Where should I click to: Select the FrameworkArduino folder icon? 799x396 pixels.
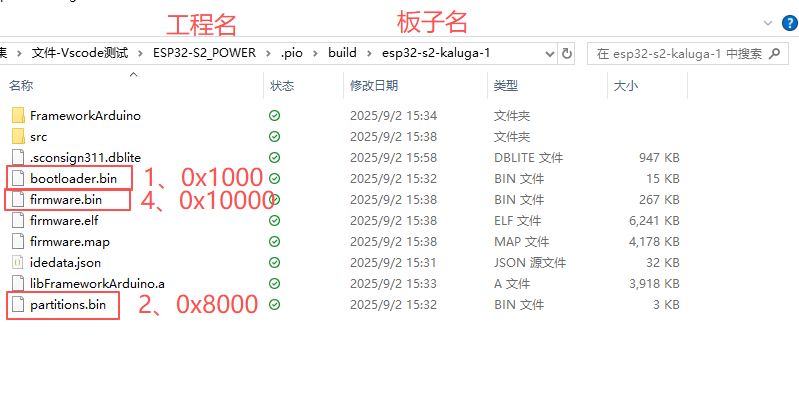[18, 115]
